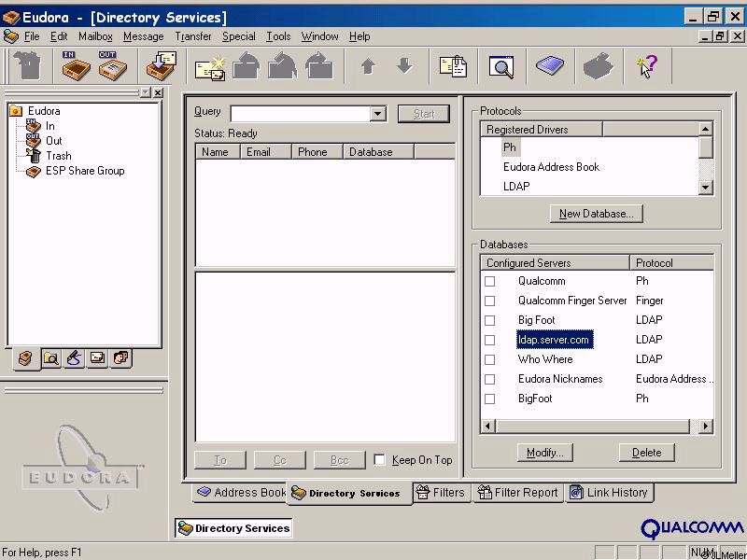The width and height of the screenshot is (747, 560).
Task: Switch to the Link History tab
Action: [609, 493]
